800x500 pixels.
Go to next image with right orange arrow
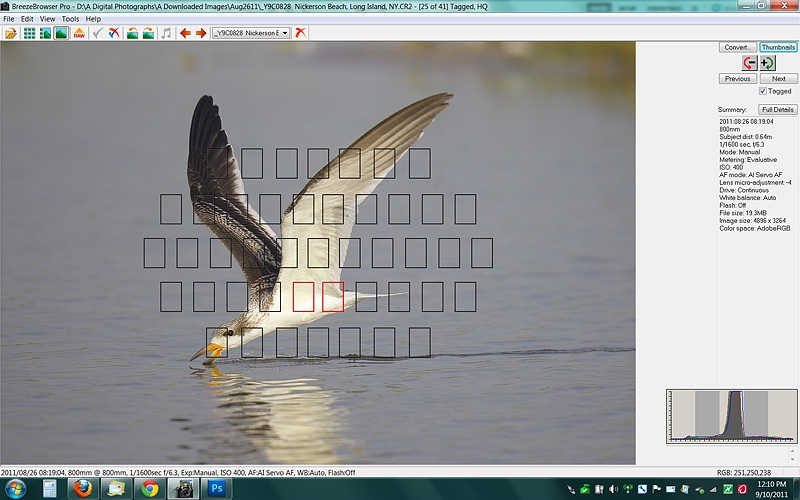click(201, 33)
